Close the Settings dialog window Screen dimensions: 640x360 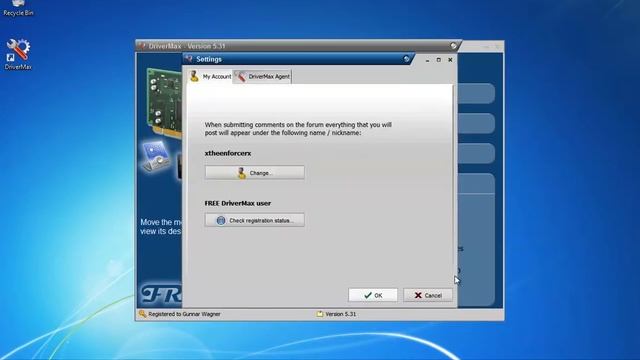450,60
